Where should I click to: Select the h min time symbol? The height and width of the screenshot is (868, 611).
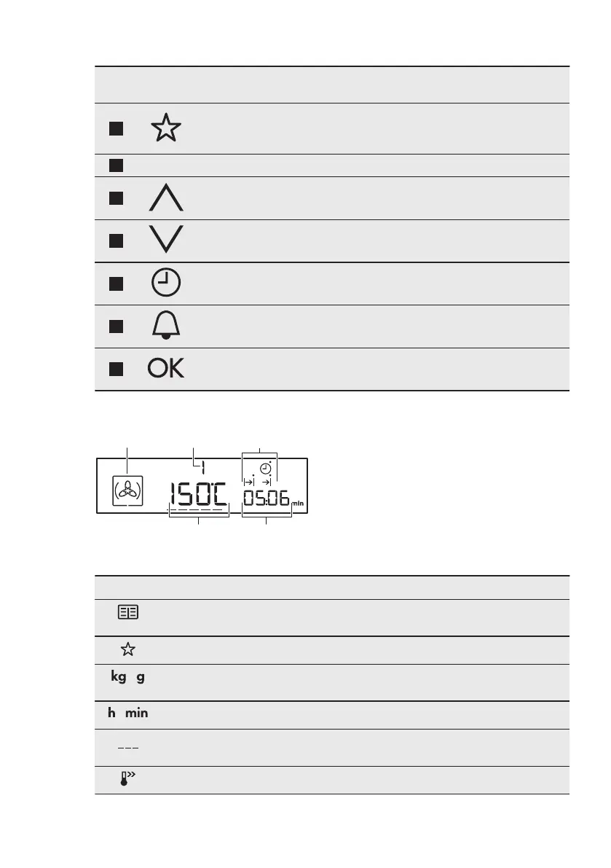click(127, 713)
